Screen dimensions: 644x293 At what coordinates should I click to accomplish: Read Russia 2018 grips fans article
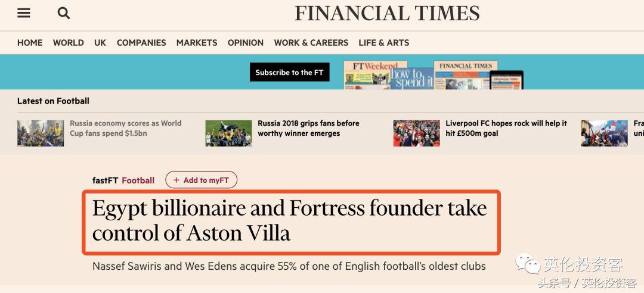[x=308, y=128]
